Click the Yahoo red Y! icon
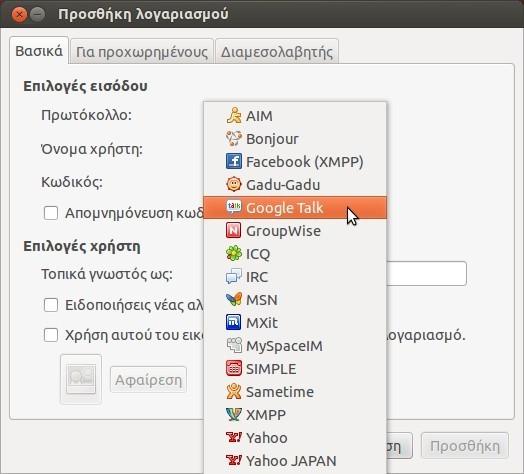This screenshot has height=474, width=524. [234, 437]
